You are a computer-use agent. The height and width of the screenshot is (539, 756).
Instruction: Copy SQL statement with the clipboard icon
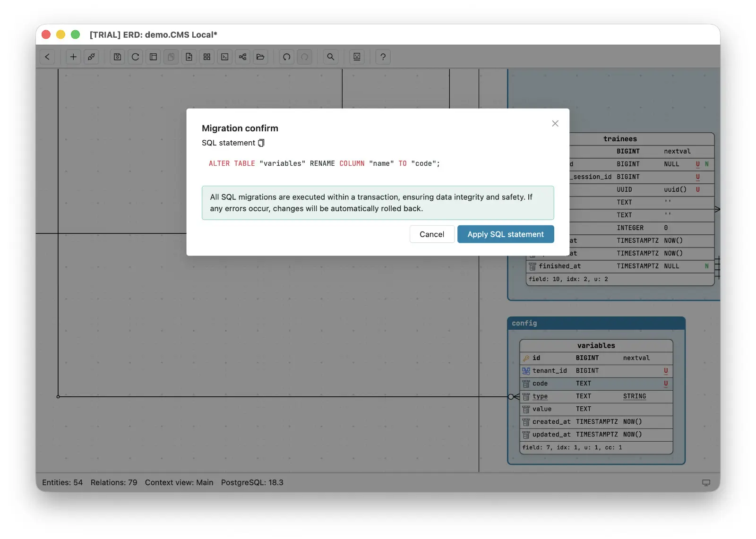tap(261, 143)
